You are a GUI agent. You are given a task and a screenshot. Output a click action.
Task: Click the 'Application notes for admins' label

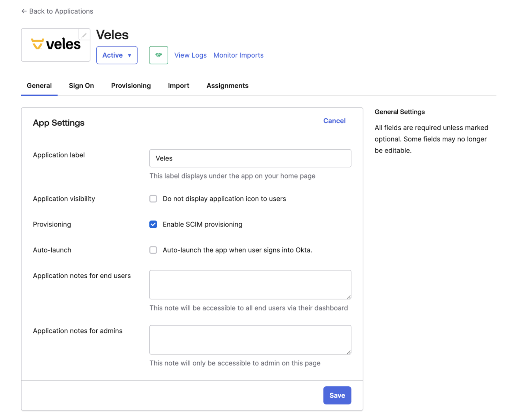click(x=78, y=331)
